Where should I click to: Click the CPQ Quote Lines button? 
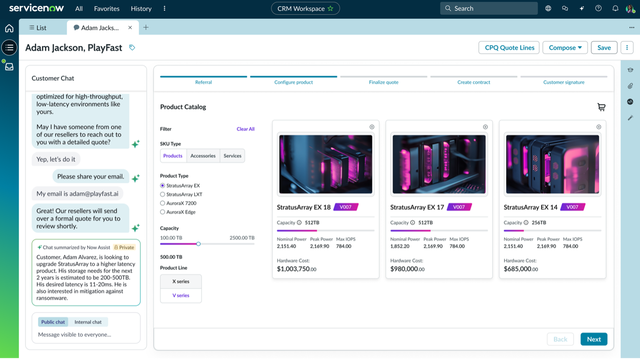tap(509, 47)
